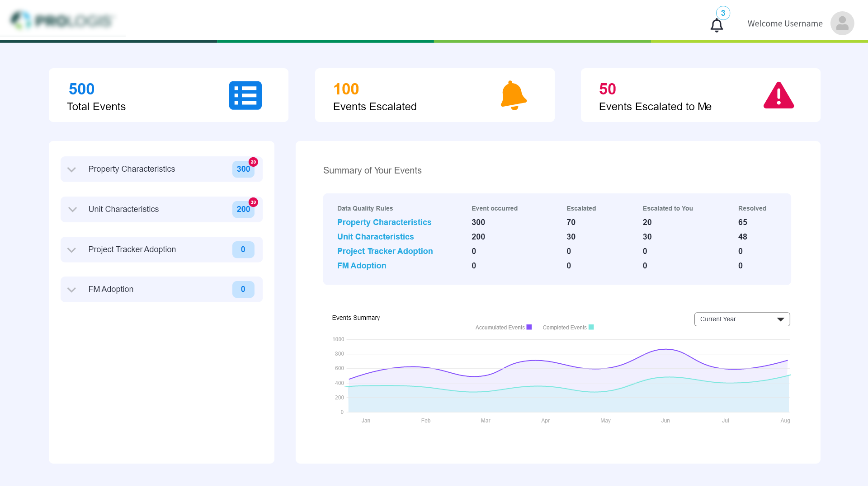Toggle the Completed Events teal legend swatch

click(x=591, y=327)
